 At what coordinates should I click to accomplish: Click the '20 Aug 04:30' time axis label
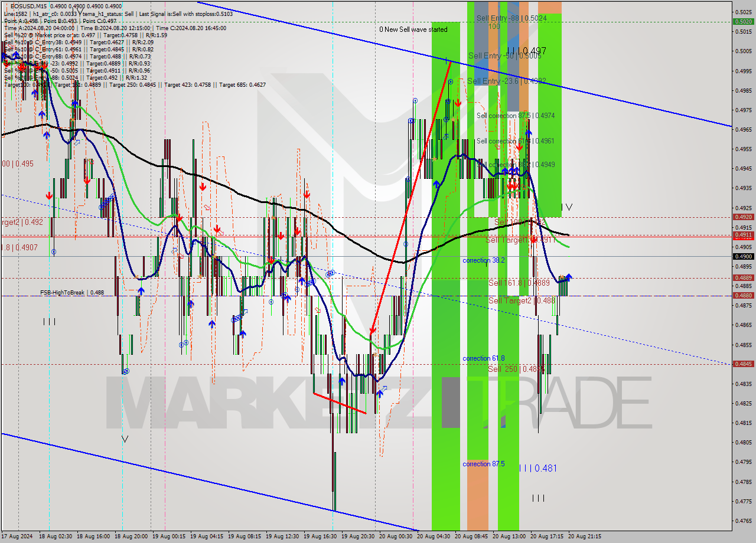(x=434, y=537)
